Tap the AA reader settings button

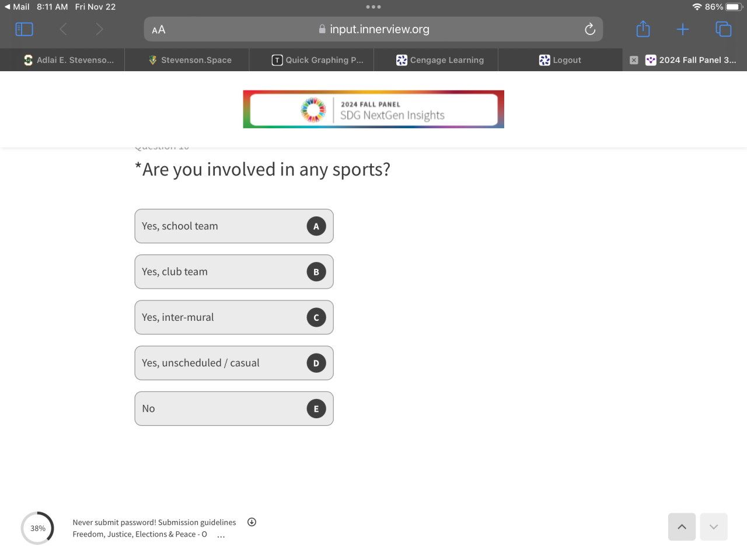point(159,30)
